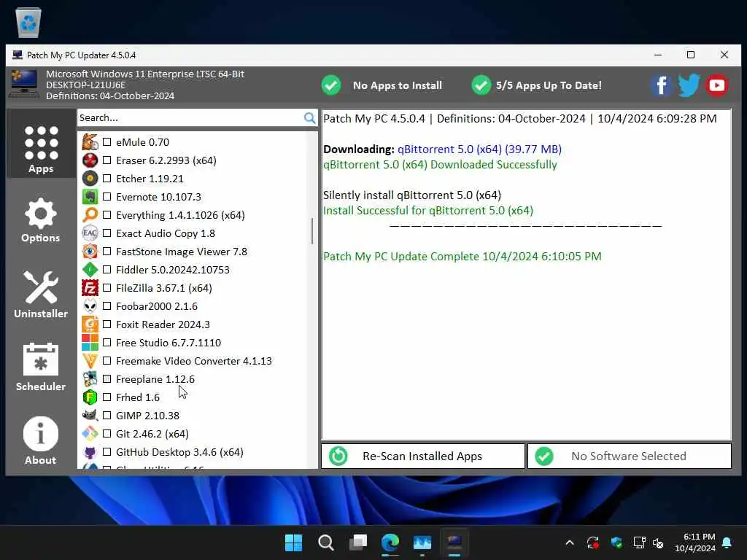Screen dimensions: 747x560
Task: Check the GitHub Desktop 3.4.6 checkbox
Action: (107, 451)
